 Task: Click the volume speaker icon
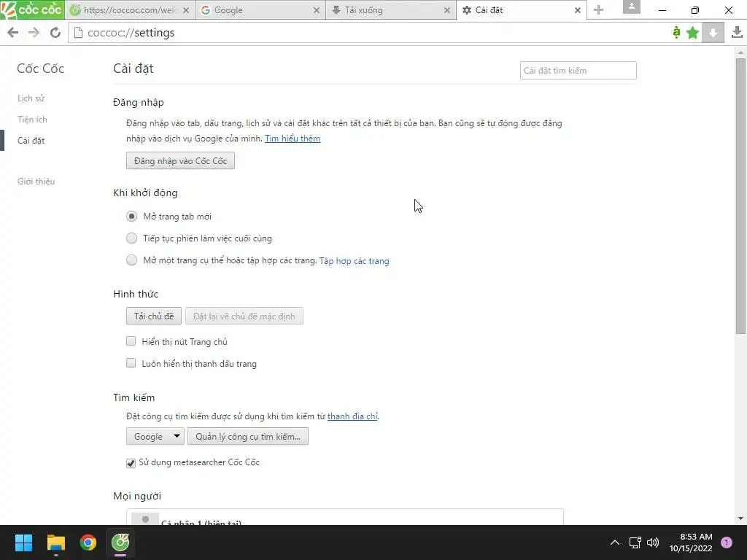[x=653, y=542]
